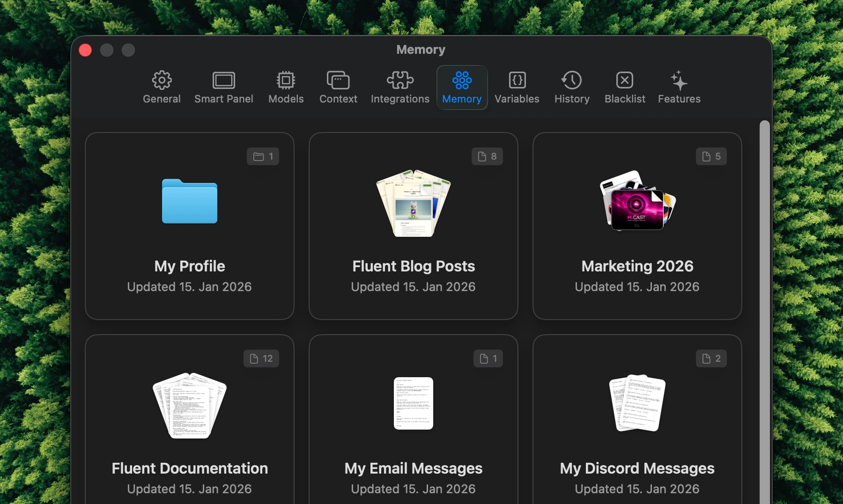Open the Marketing 2026 image stack
This screenshot has width=843, height=504.
[637, 201]
